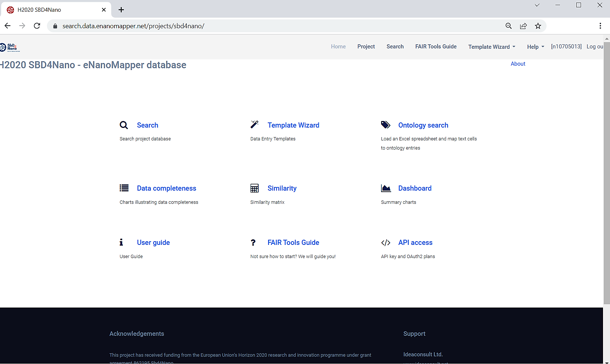Viewport: 610px width, 364px height.
Task: Click the Ontology search tags icon
Action: pyautogui.click(x=386, y=125)
